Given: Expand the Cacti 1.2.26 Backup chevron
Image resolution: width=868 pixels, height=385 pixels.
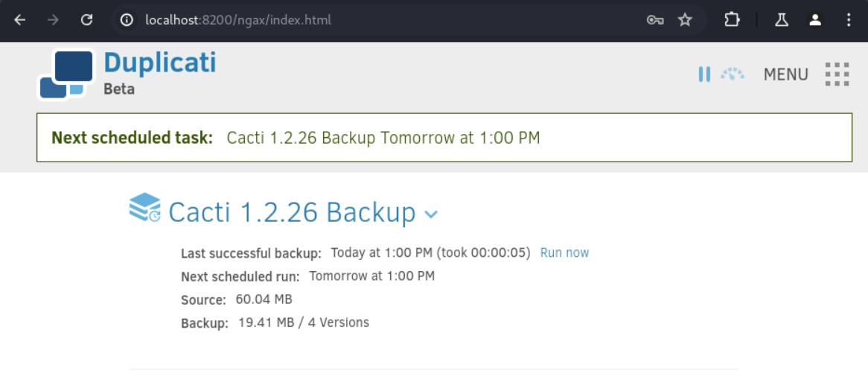Looking at the screenshot, I should point(431,214).
